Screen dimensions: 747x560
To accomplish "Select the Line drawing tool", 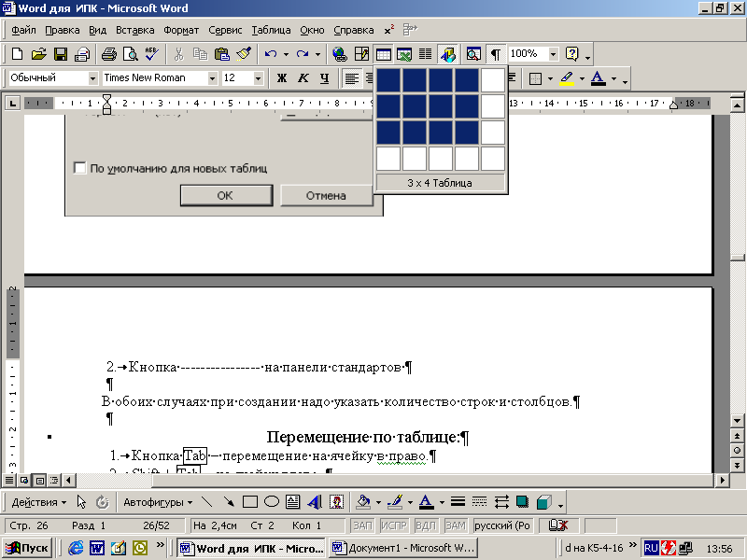I will (x=206, y=502).
